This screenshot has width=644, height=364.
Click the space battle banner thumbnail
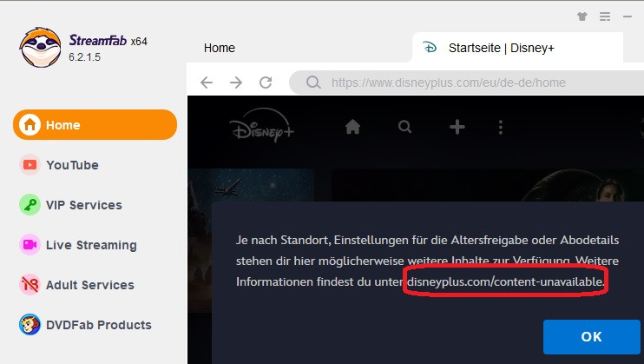pos(251,185)
